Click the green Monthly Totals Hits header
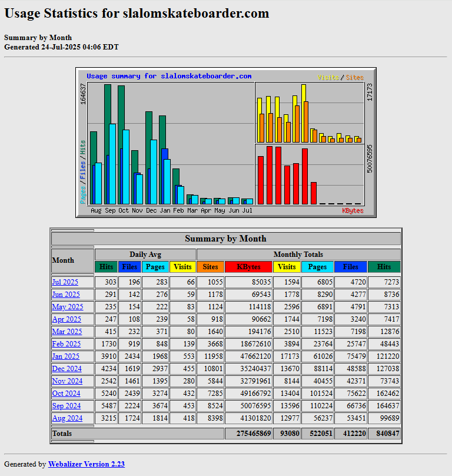The image size is (452, 476). 384,267
